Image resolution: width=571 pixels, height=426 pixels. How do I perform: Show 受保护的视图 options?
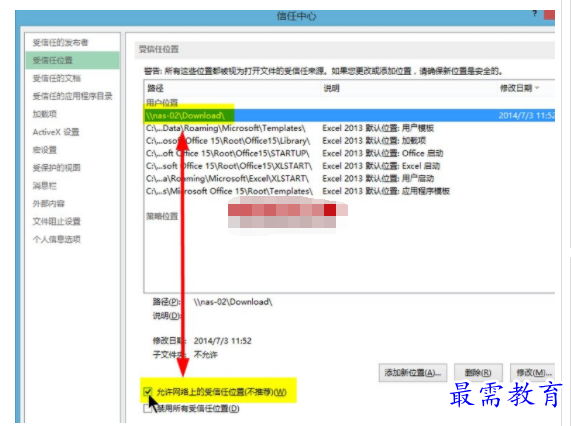pos(56,167)
